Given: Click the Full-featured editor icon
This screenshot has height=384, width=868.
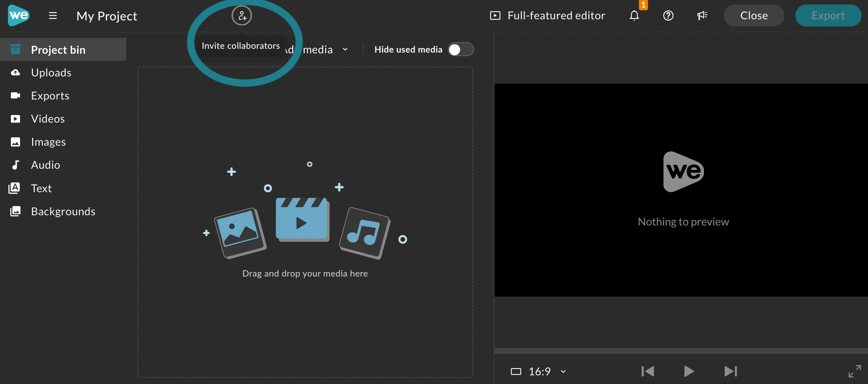Looking at the screenshot, I should [495, 16].
